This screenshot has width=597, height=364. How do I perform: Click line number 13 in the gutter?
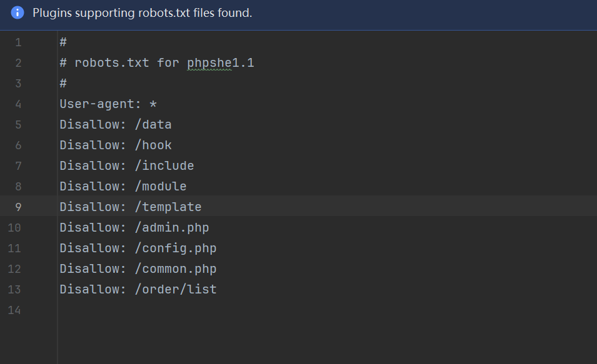(14, 290)
